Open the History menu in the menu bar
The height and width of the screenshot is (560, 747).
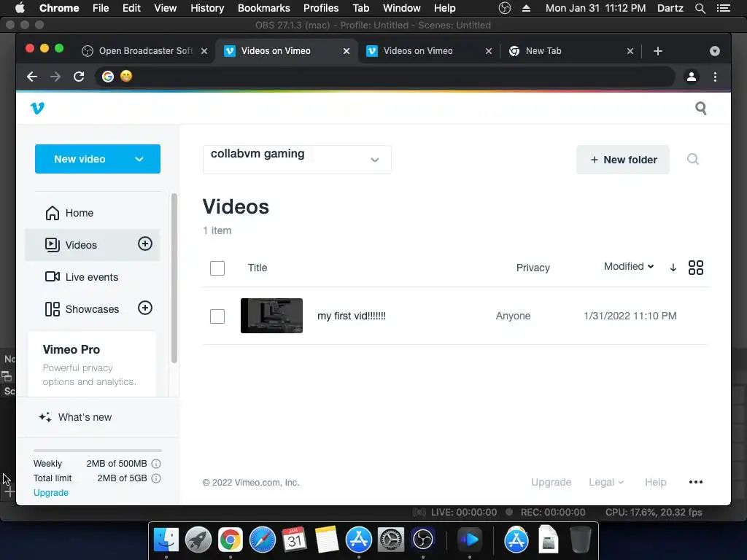207,8
